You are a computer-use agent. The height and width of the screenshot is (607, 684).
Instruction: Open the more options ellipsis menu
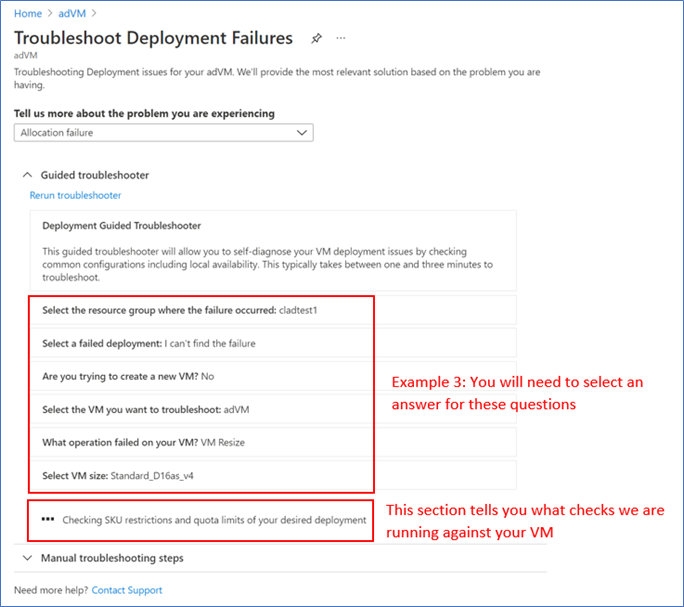(x=341, y=38)
